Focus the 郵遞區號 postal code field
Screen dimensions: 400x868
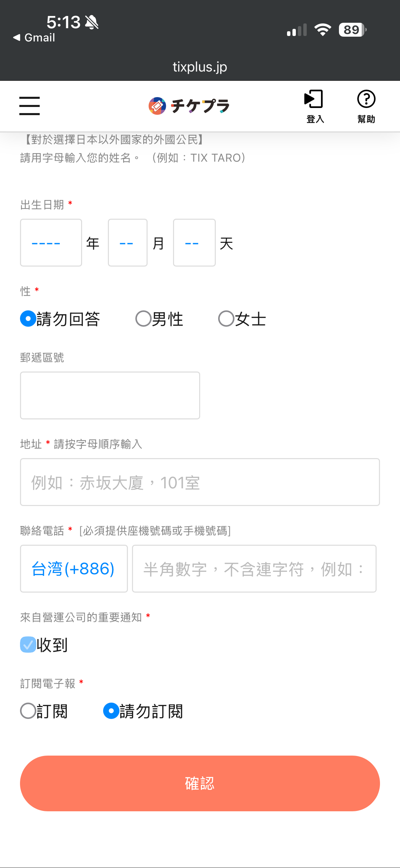[x=110, y=395]
